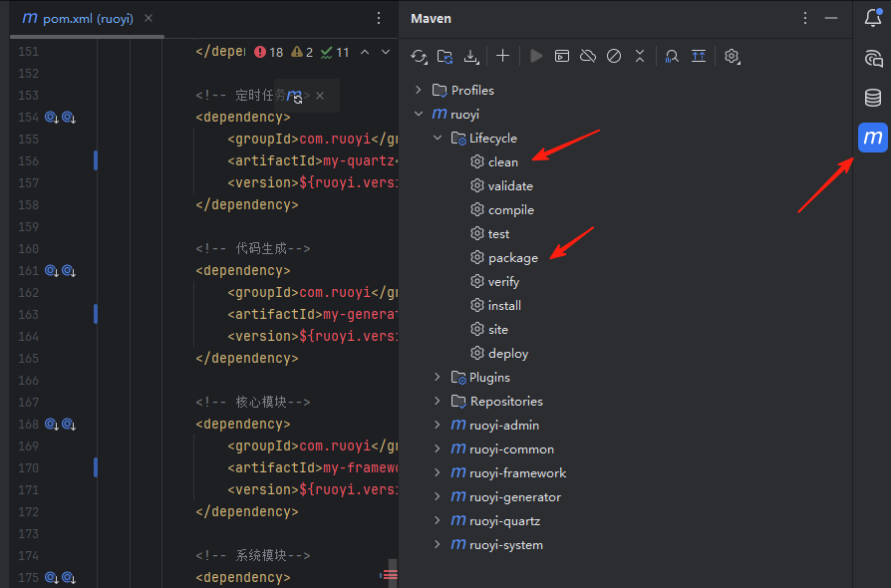Toggle the Maven tool window sidebar button
Viewport: 891px width, 588px height.
pos(872,138)
